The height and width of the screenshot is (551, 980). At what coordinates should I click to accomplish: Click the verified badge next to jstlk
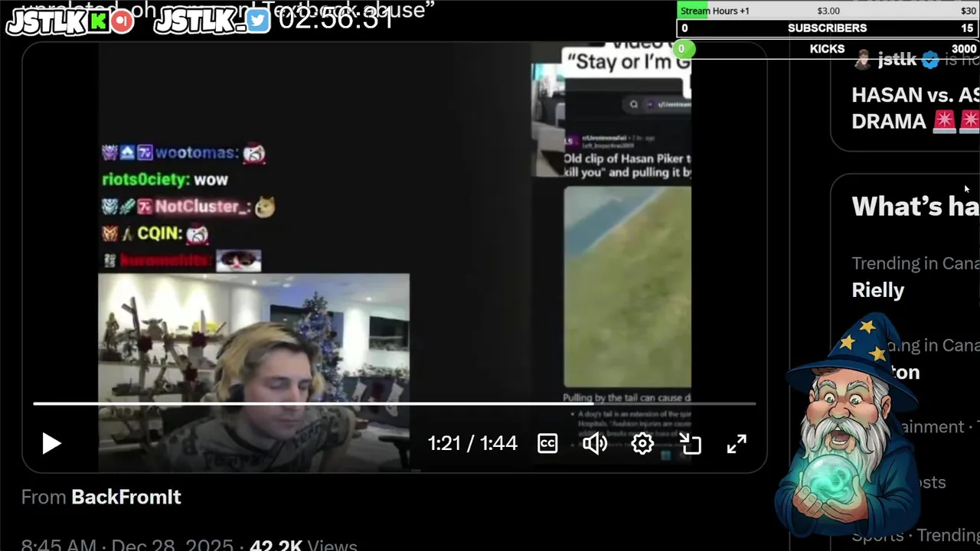point(929,60)
